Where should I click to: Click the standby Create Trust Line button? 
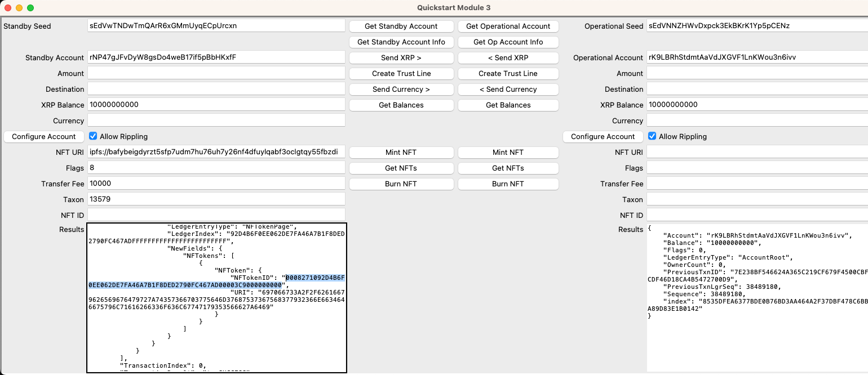pyautogui.click(x=401, y=74)
